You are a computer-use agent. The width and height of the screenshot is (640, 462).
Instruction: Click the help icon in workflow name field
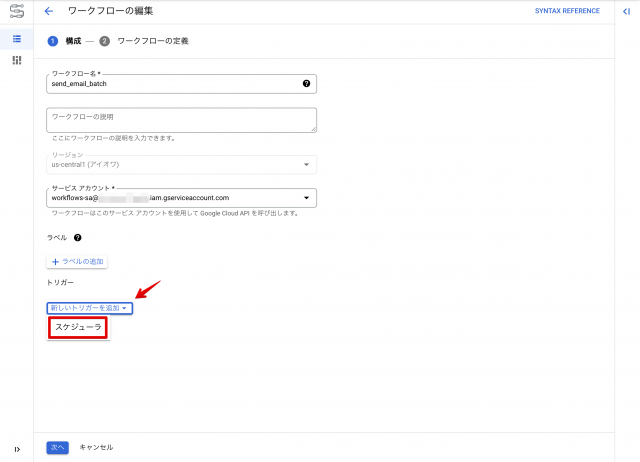[x=306, y=84]
